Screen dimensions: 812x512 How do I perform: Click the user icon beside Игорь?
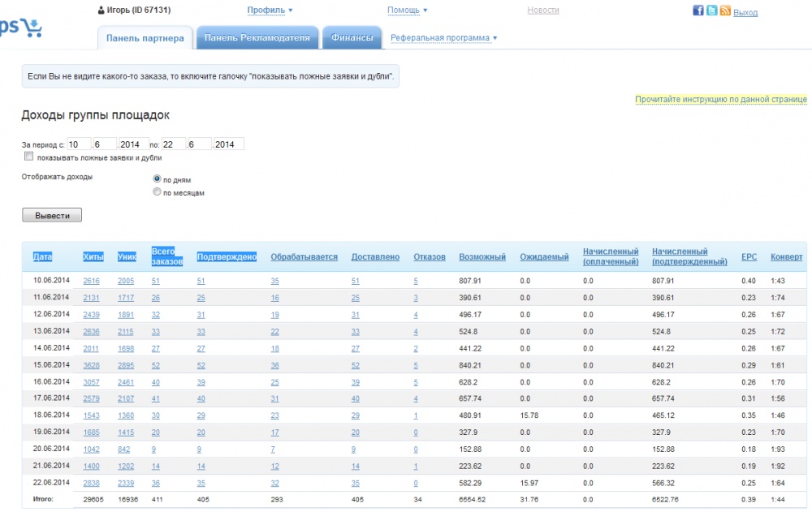(101, 10)
